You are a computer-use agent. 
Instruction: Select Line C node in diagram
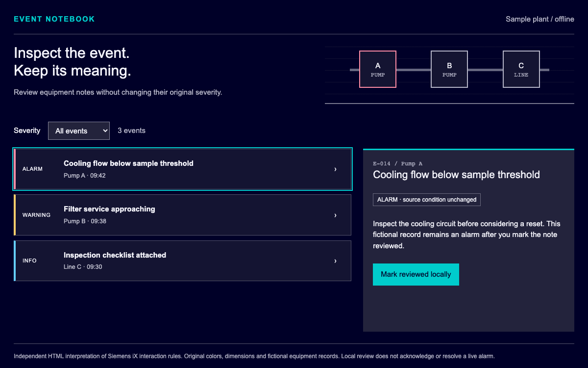coord(521,69)
